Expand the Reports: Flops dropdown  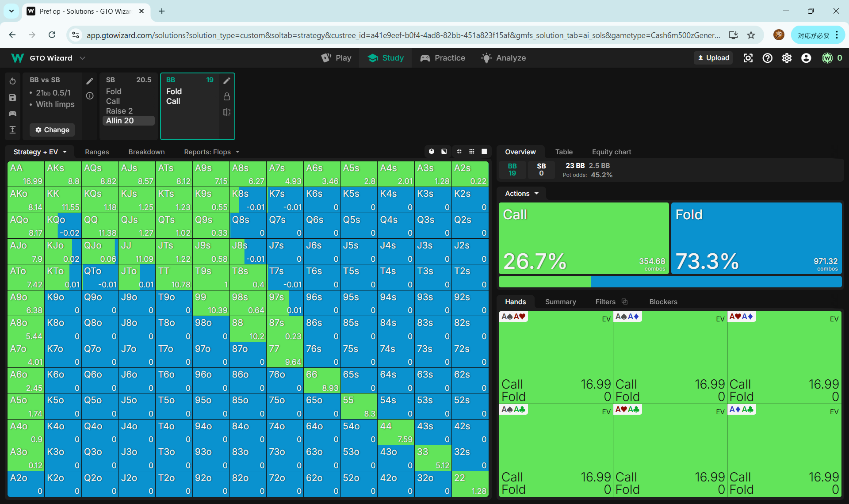click(x=211, y=152)
